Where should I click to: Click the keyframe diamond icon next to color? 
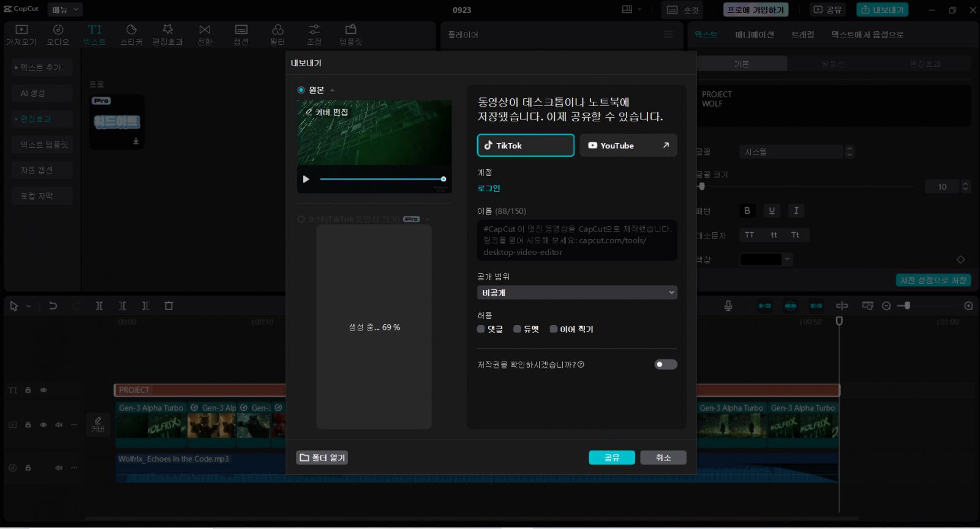(960, 259)
